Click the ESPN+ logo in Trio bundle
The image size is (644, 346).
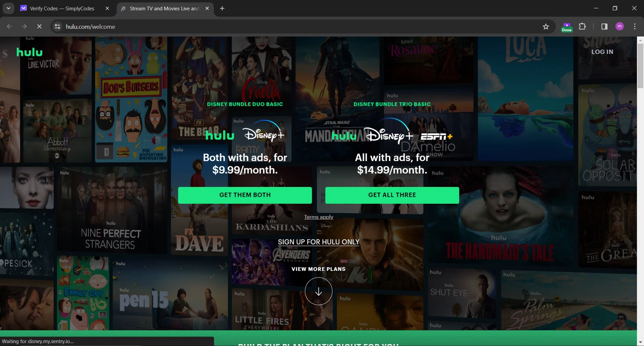pos(436,137)
